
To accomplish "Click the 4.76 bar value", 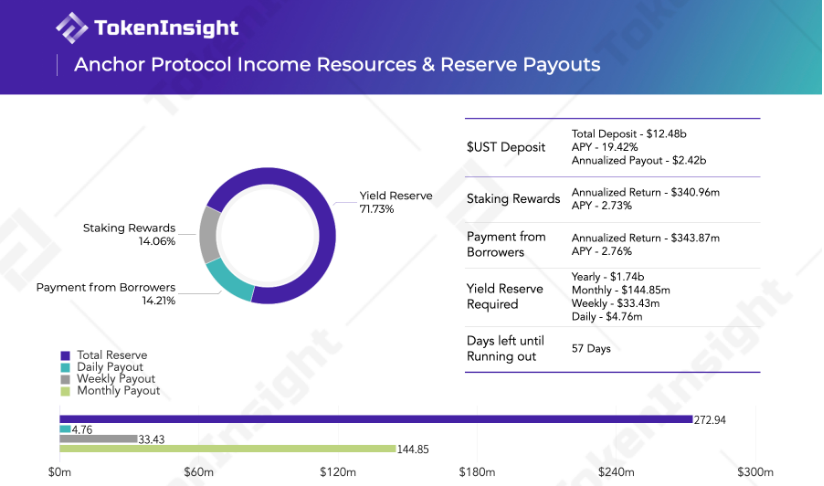I will coord(82,430).
